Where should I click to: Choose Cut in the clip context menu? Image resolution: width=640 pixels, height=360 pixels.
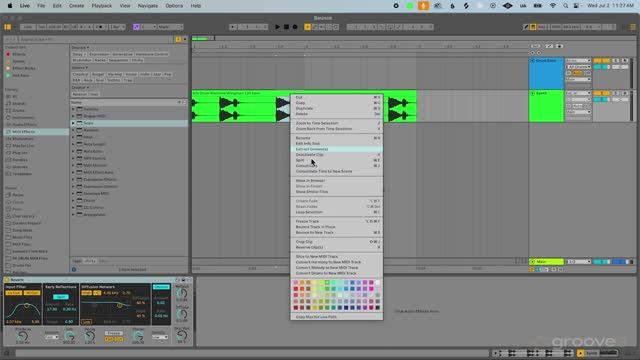pos(337,97)
